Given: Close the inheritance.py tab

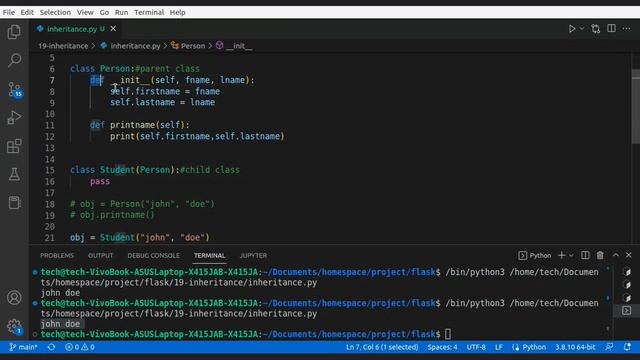Looking at the screenshot, I should [113, 29].
